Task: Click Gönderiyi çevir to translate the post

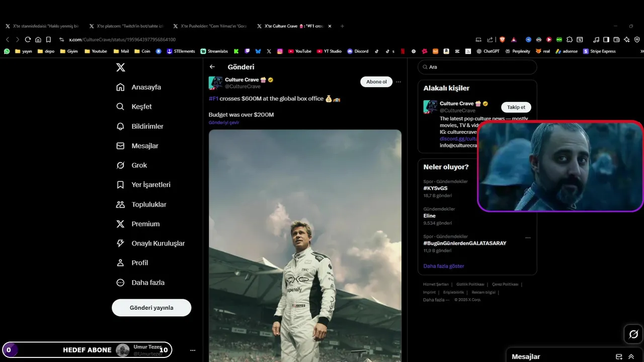Action: (224, 123)
